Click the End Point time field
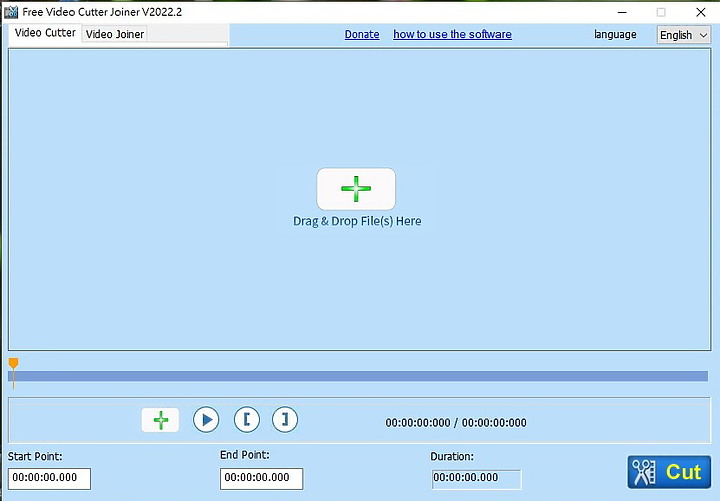Image resolution: width=720 pixels, height=501 pixels. tap(261, 478)
